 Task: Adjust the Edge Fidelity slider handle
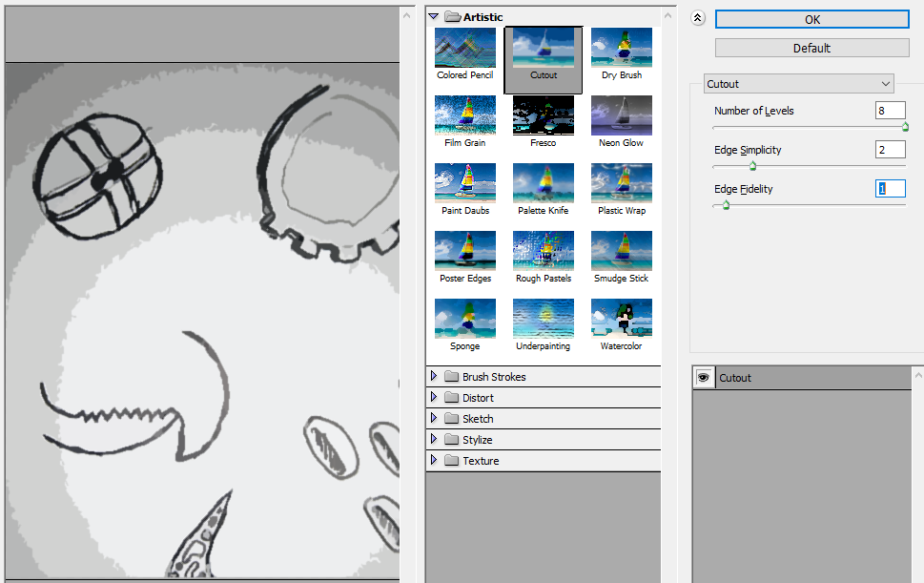click(726, 204)
